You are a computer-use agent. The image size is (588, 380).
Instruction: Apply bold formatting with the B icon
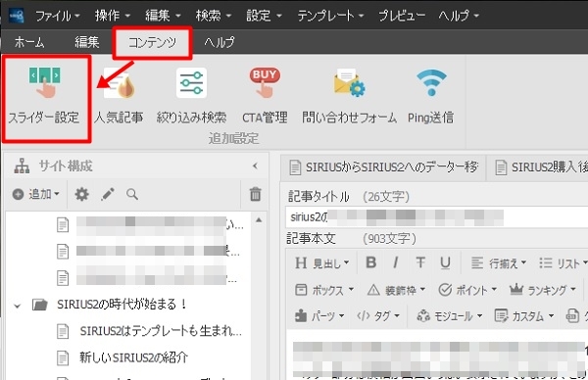point(370,262)
